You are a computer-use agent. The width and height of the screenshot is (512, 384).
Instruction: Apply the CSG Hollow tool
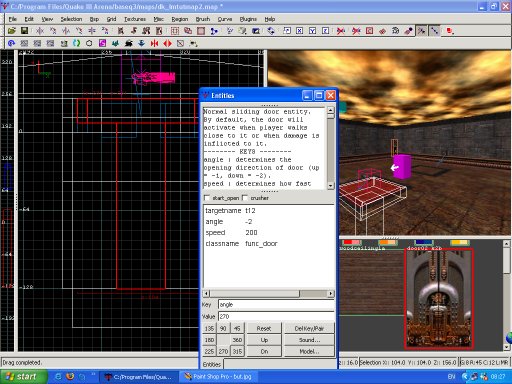coord(175,31)
